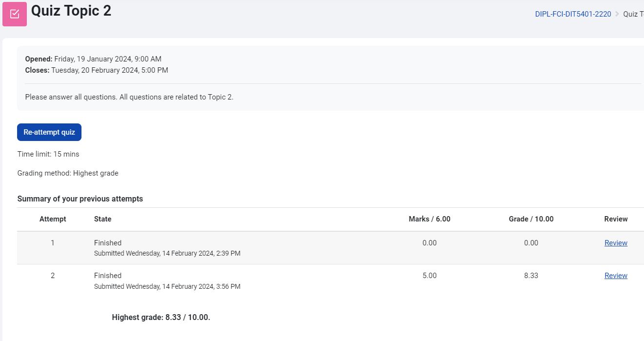This screenshot has width=644, height=341.
Task: Click the Highest grade summary text
Action: point(161,318)
